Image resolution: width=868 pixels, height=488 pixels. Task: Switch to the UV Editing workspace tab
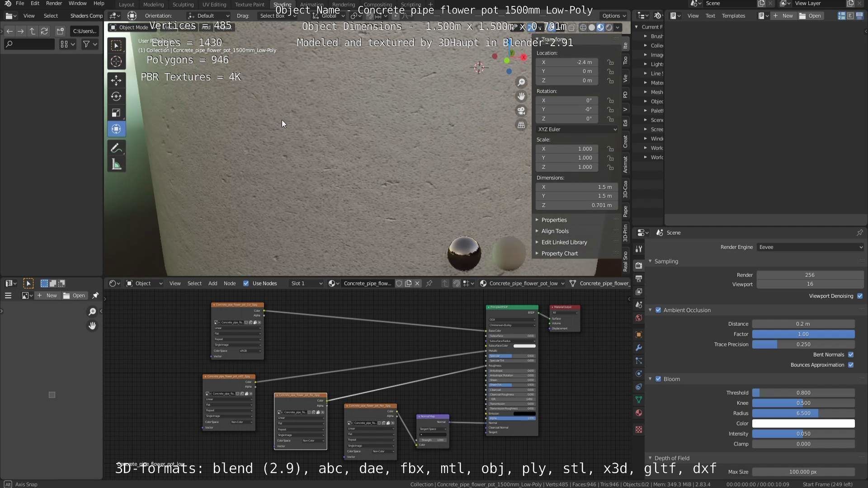pyautogui.click(x=214, y=5)
